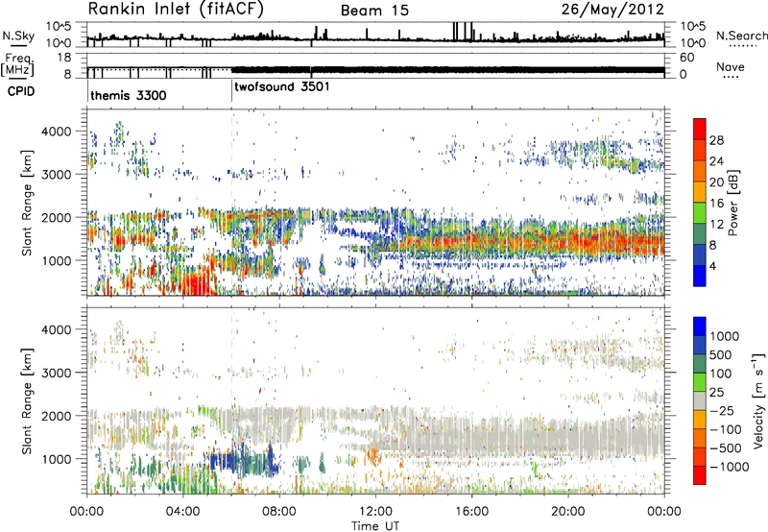The width and height of the screenshot is (768, 532).
Task: Click the '4000' tick on the power panel
Action: [57, 132]
